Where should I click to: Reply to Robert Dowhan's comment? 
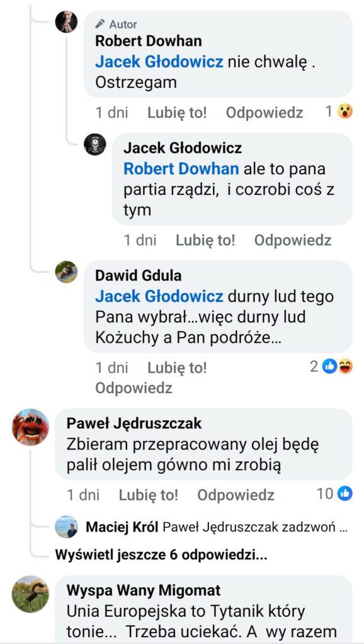point(264,113)
